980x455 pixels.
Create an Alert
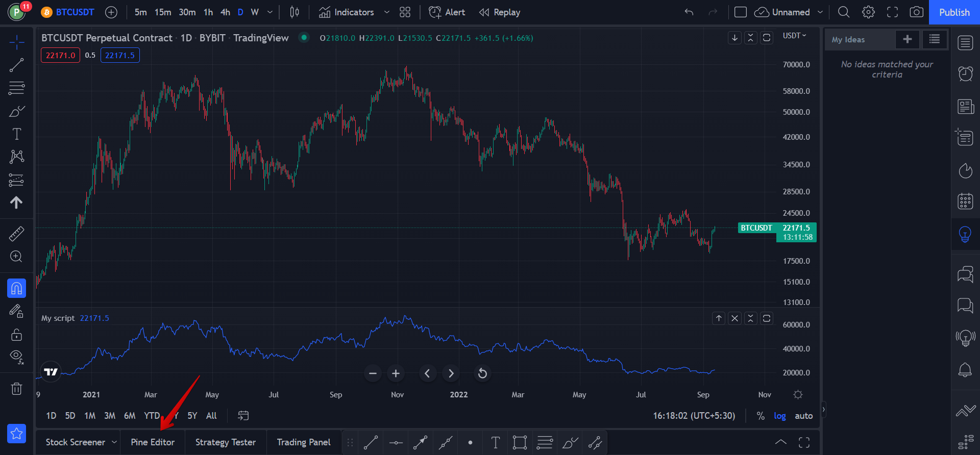(447, 12)
